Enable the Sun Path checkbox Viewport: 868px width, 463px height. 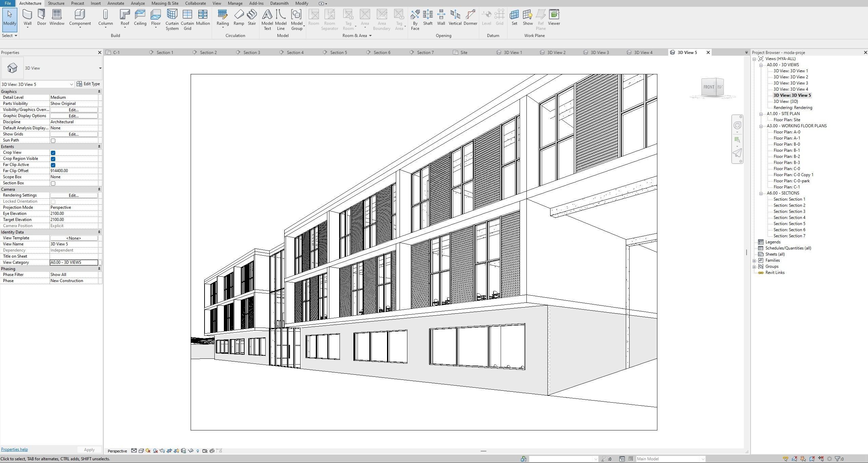[53, 141]
